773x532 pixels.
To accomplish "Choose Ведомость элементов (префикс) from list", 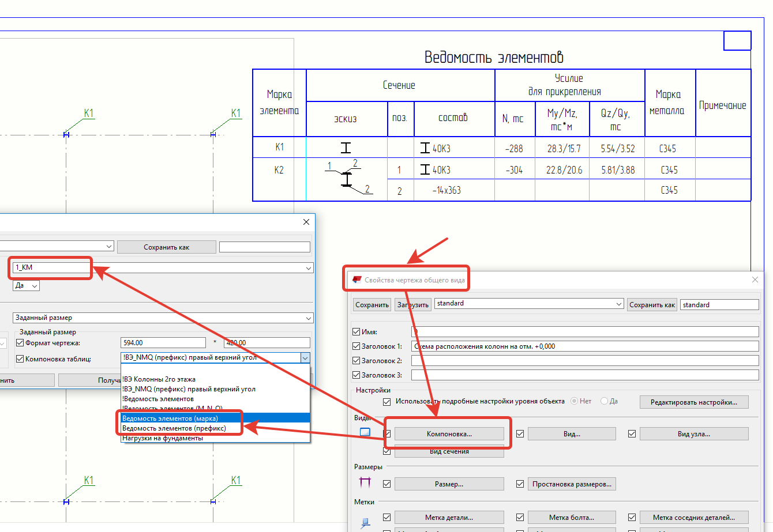I will pyautogui.click(x=174, y=428).
